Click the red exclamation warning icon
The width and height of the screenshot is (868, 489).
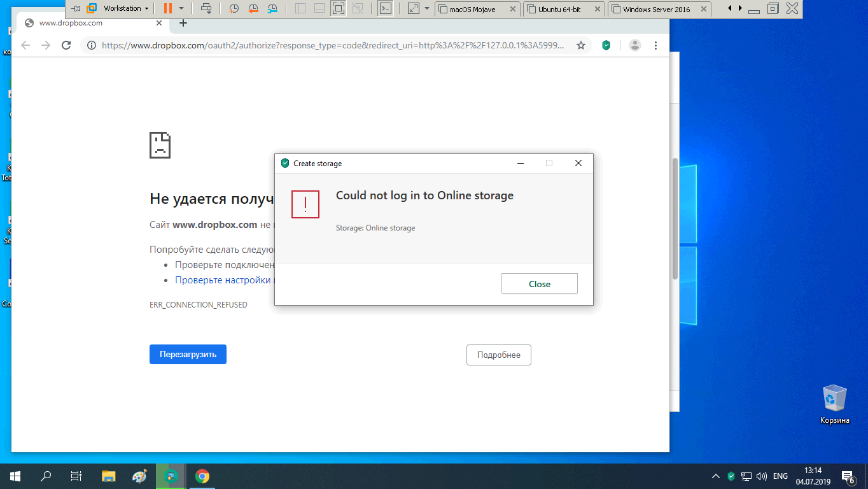tap(305, 204)
